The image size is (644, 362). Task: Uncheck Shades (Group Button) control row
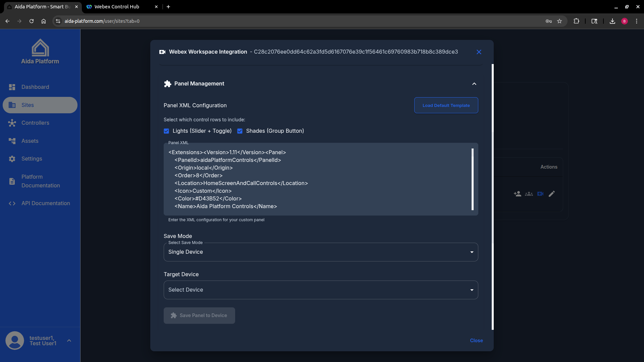[x=240, y=131]
